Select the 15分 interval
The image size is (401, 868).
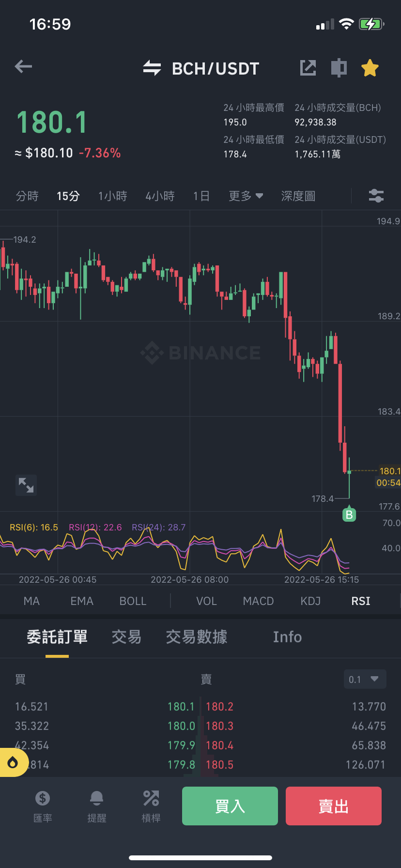pos(68,196)
